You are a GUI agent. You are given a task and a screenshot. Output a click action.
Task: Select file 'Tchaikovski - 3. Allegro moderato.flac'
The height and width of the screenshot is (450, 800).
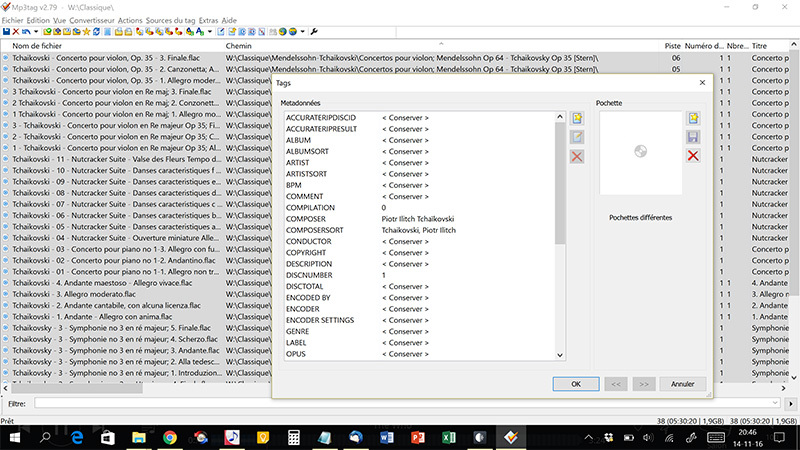click(x=73, y=294)
